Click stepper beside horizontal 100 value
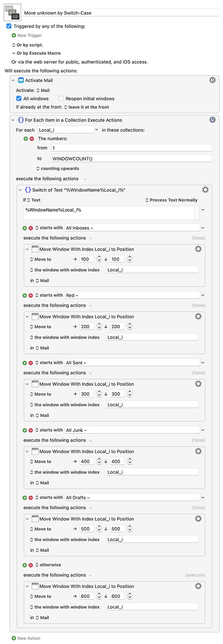The height and width of the screenshot is (644, 223). [99, 259]
